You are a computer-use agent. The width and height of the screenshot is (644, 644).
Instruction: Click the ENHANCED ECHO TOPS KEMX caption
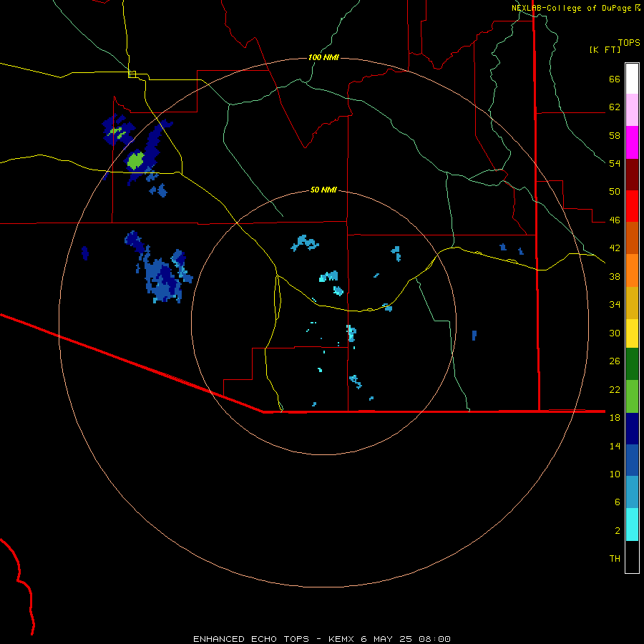[322, 639]
